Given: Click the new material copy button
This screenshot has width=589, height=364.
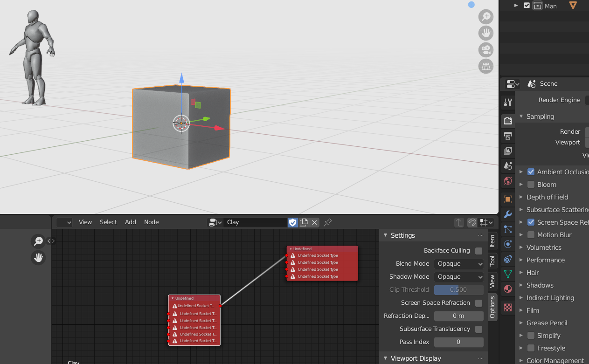Looking at the screenshot, I should point(304,222).
